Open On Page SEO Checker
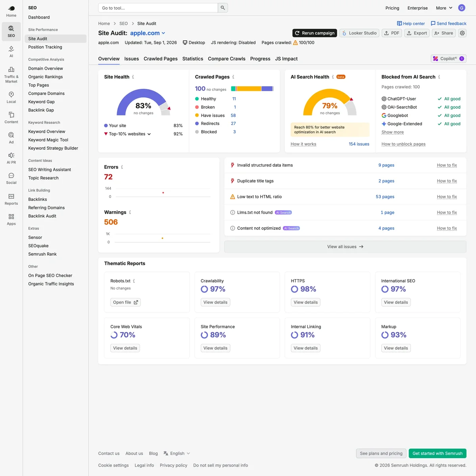The height and width of the screenshot is (476, 476). [50, 275]
